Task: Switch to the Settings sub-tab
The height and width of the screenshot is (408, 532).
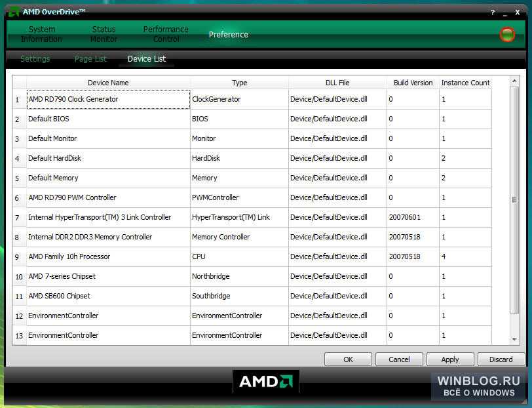Action: coord(35,59)
